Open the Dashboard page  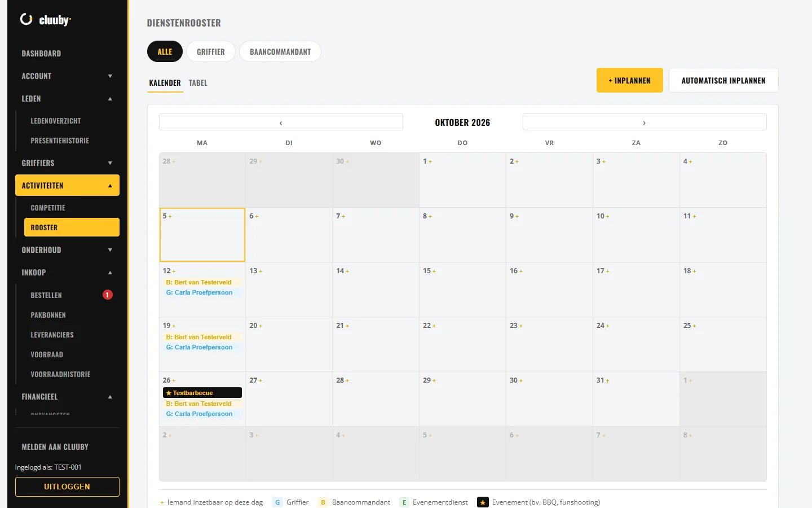[67, 54]
